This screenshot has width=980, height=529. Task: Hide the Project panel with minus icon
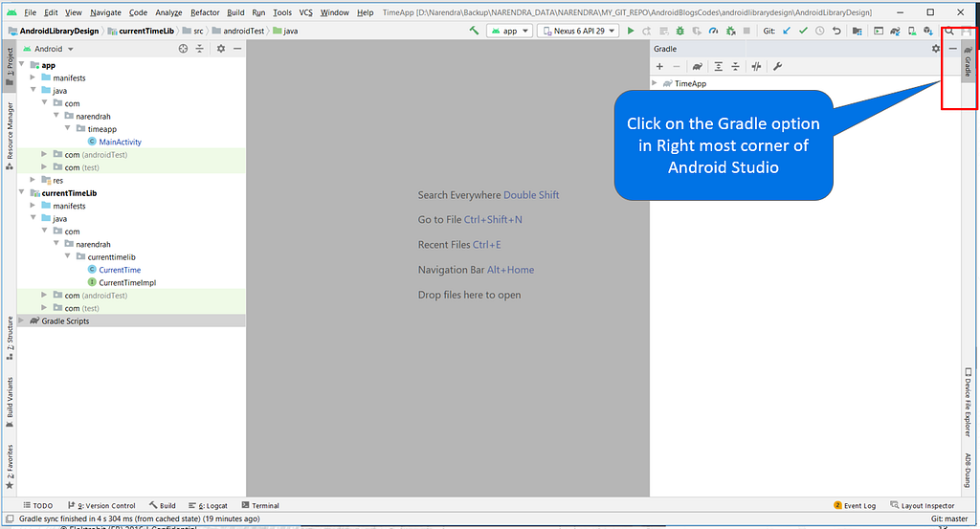coord(237,48)
